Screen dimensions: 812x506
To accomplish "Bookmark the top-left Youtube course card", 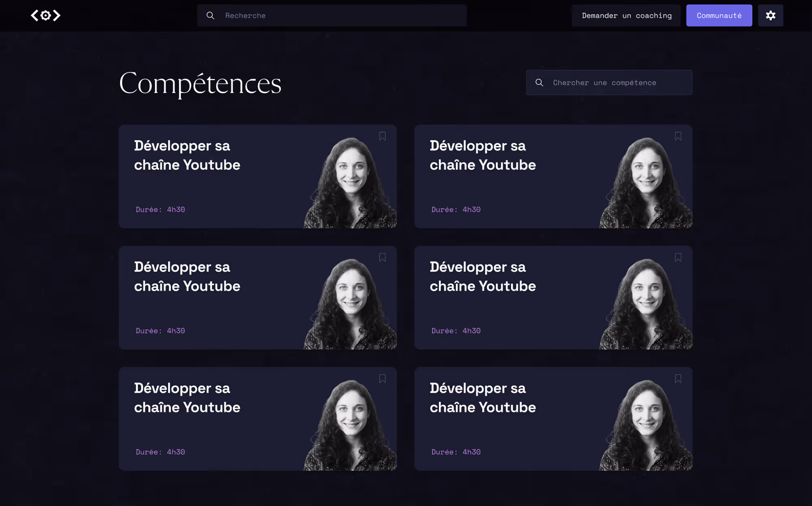I will pyautogui.click(x=382, y=136).
